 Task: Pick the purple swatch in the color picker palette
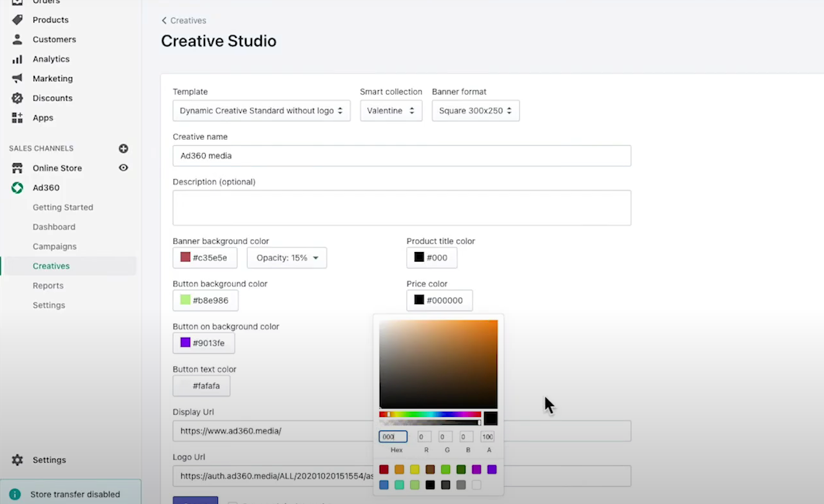(x=476, y=469)
